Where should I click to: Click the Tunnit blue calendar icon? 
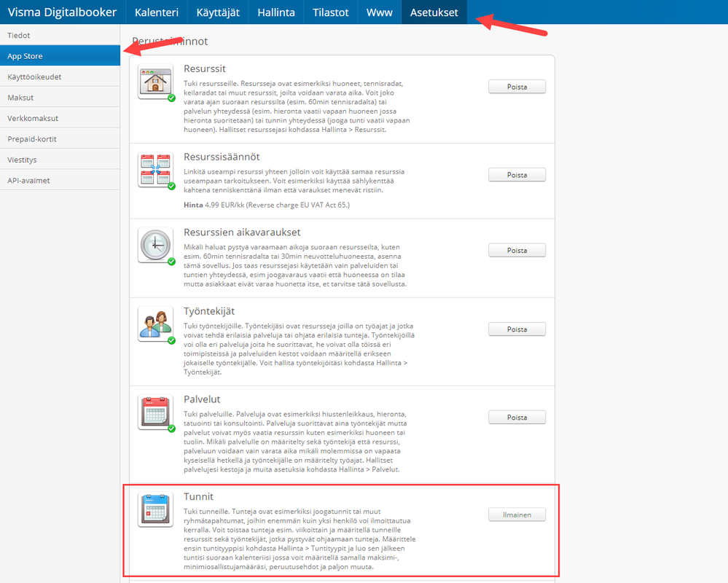coord(155,509)
